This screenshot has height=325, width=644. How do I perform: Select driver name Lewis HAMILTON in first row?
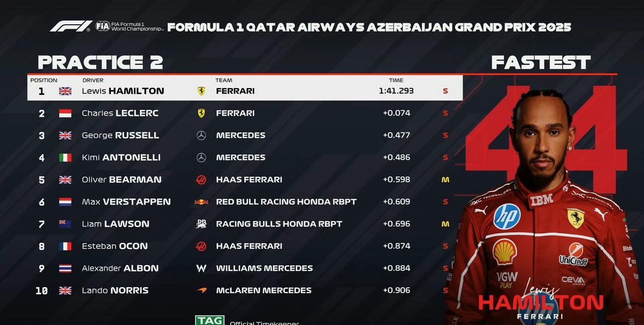123,91
